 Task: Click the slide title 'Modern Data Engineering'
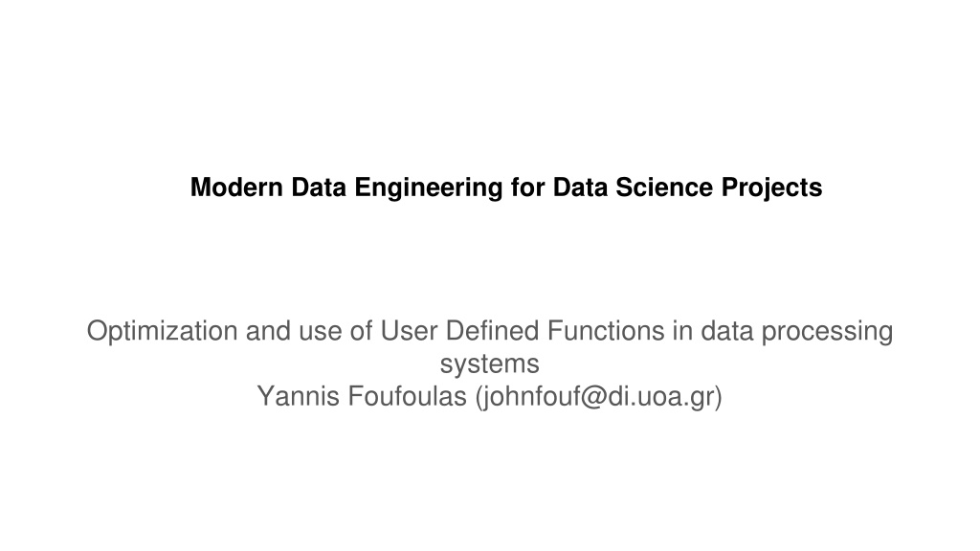346,187
